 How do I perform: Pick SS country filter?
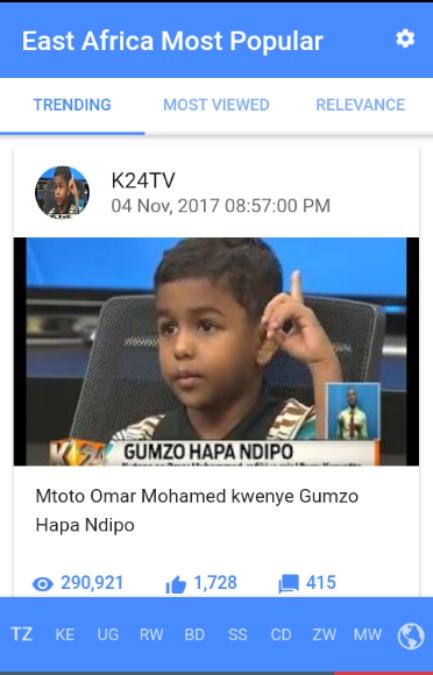pos(238,635)
